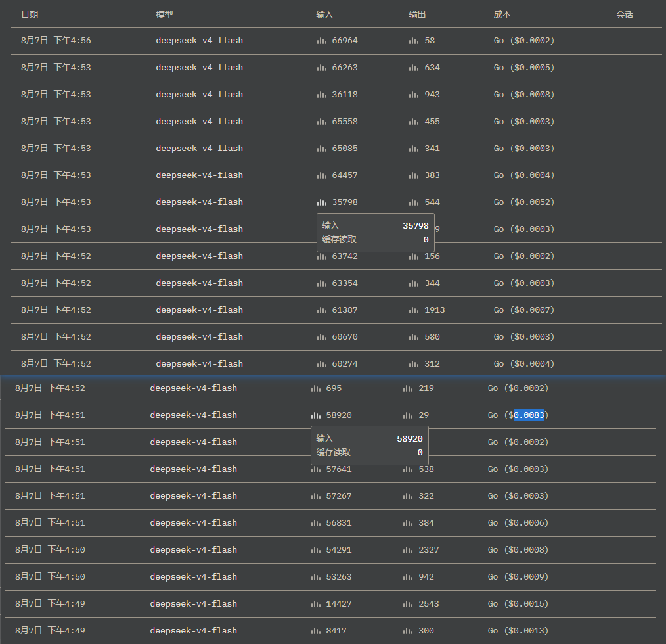Click output value 538
This screenshot has height=644, width=666.
[426, 469]
